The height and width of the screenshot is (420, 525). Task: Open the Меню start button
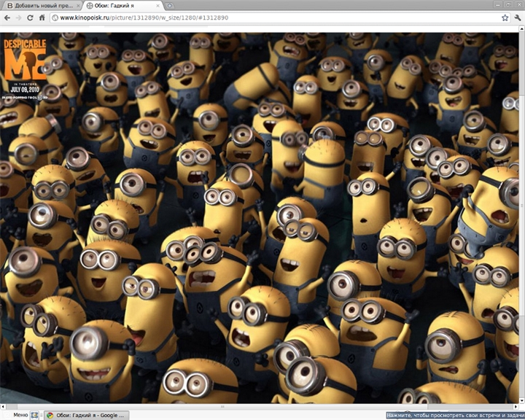tap(16, 415)
